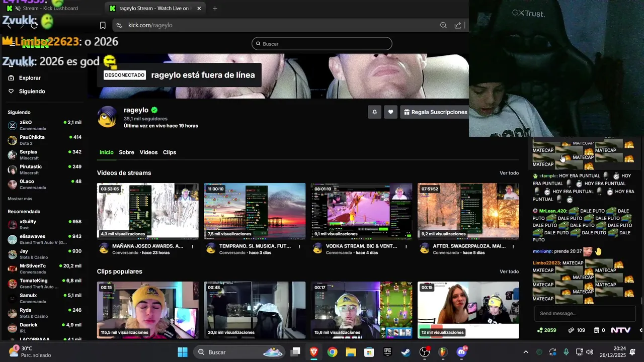
Task: Click Regala Suscripciones button
Action: [435, 112]
